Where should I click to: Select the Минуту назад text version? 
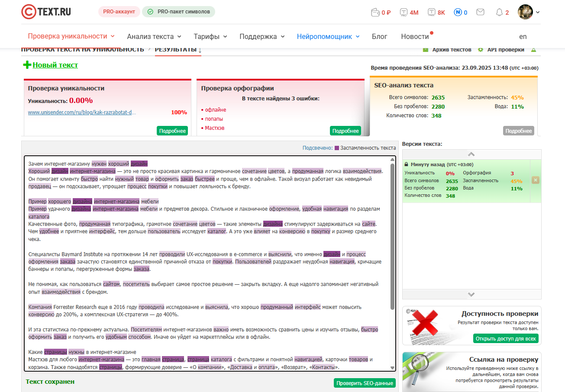466,181
